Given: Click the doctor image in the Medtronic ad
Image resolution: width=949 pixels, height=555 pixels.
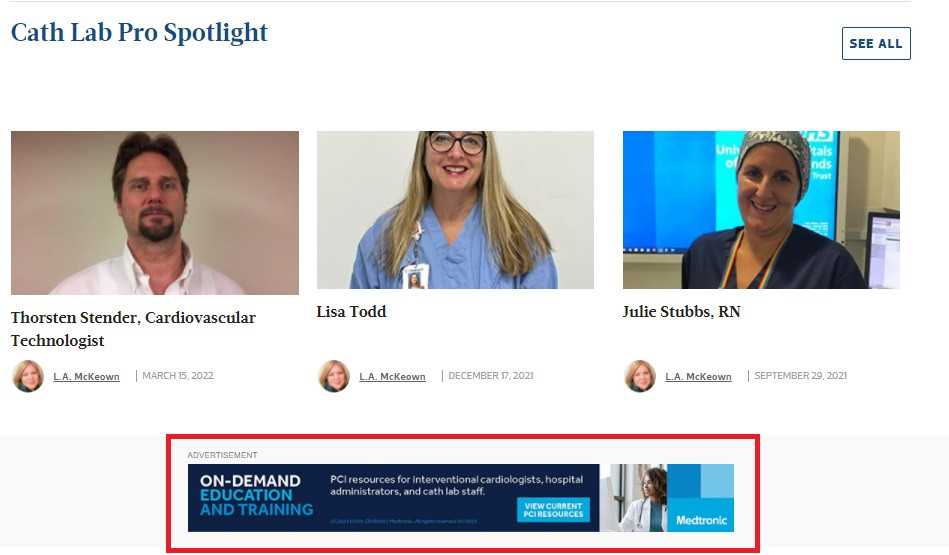Looking at the screenshot, I should click(x=634, y=498).
